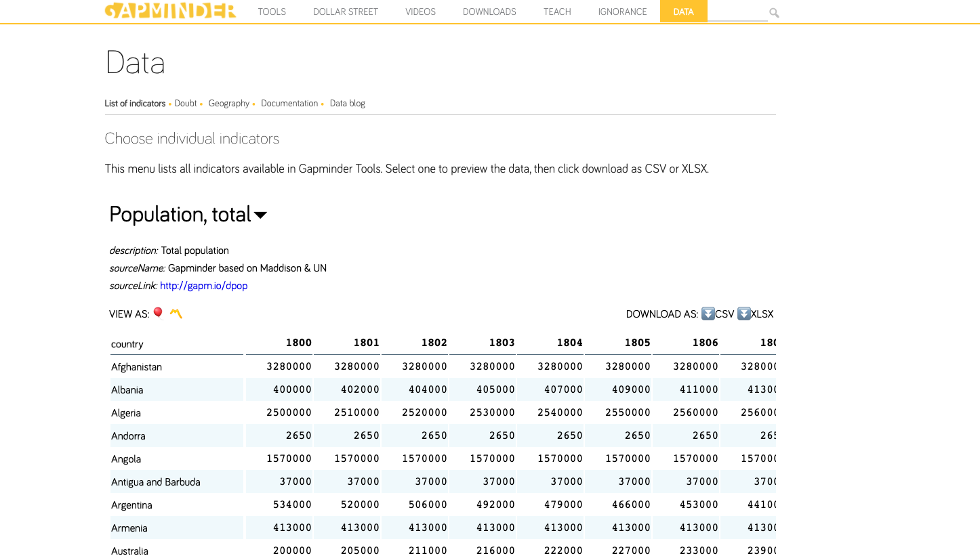This screenshot has width=980, height=558.
Task: Click Albania's 1800 value 400000
Action: pos(293,389)
